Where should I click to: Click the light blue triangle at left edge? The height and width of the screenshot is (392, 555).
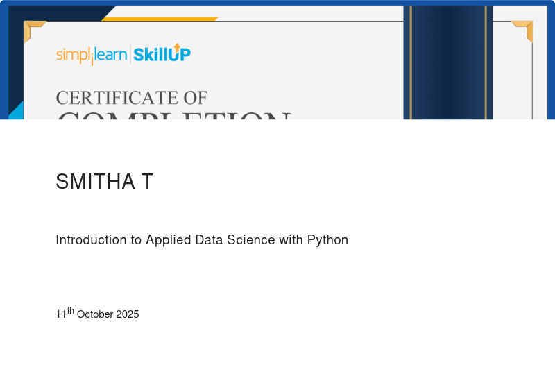17,111
